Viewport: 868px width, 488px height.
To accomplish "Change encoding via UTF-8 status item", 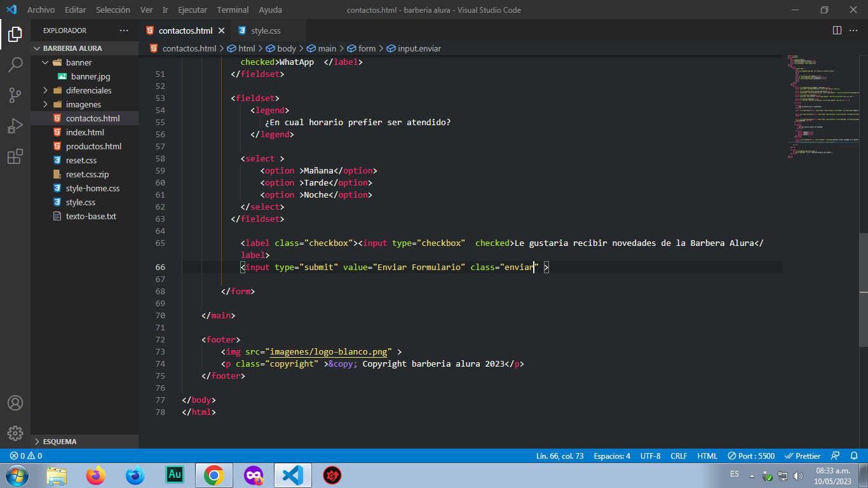I will tap(650, 456).
